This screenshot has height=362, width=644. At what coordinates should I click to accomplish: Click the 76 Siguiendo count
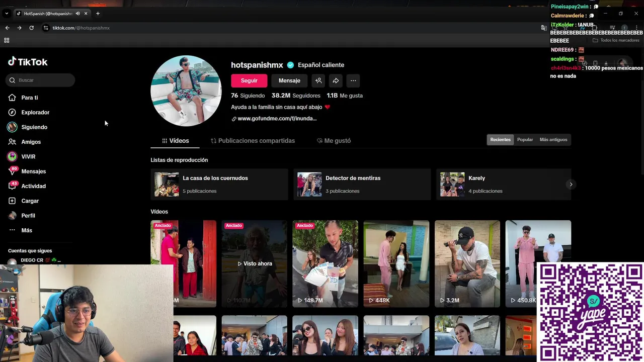click(x=248, y=96)
